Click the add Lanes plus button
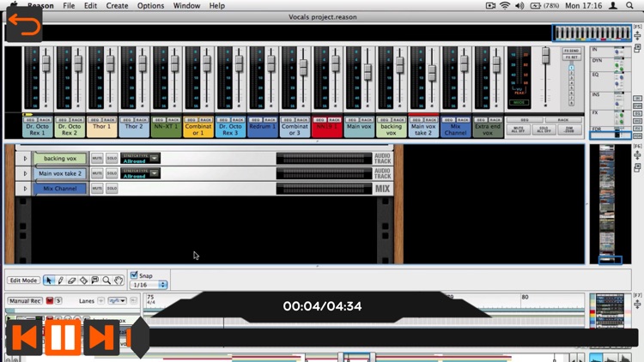 100,301
